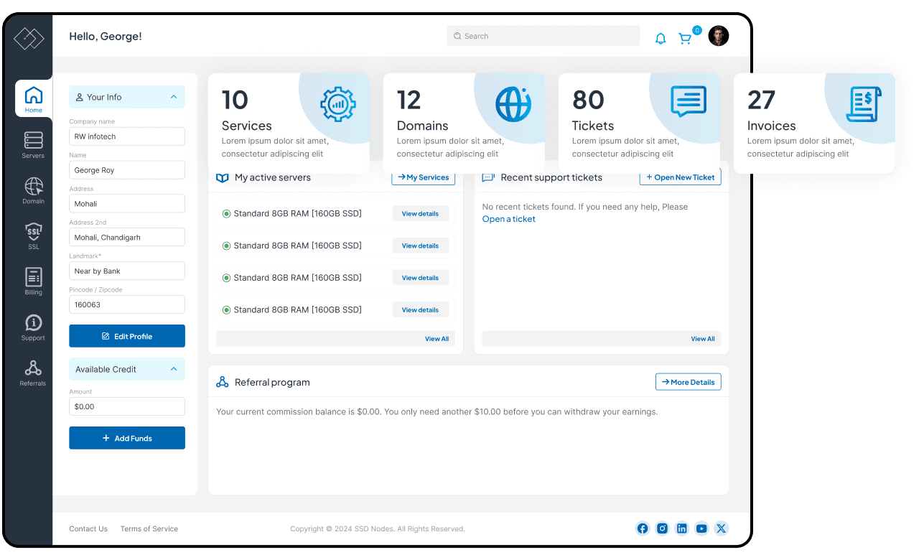Click the Company name field
Screen dimensions: 924x560
[127, 136]
